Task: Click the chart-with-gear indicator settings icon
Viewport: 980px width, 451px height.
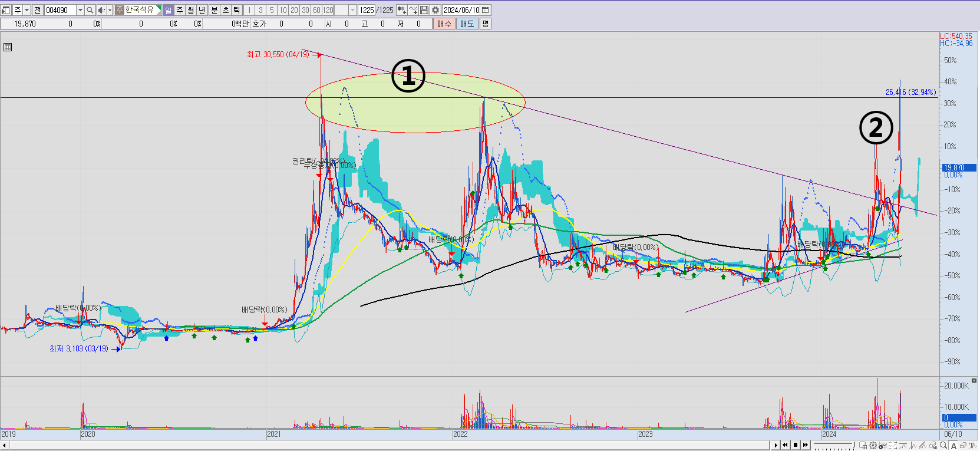Action: pos(883,445)
